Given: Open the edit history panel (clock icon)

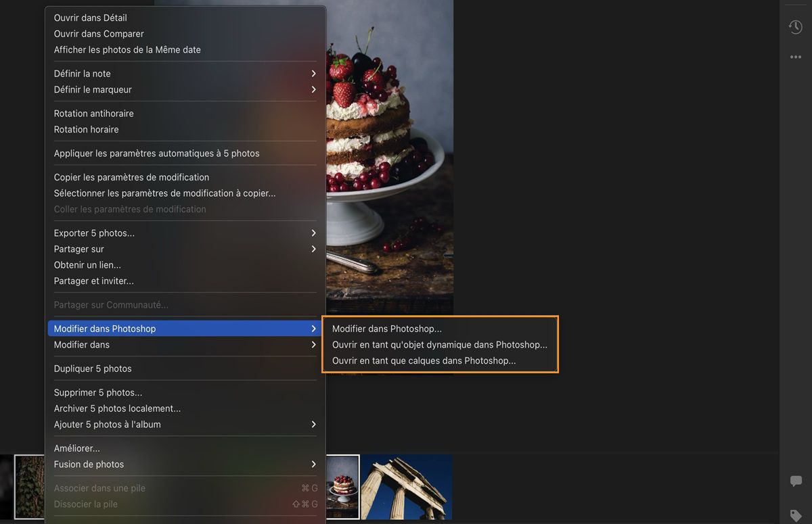Looking at the screenshot, I should [796, 26].
